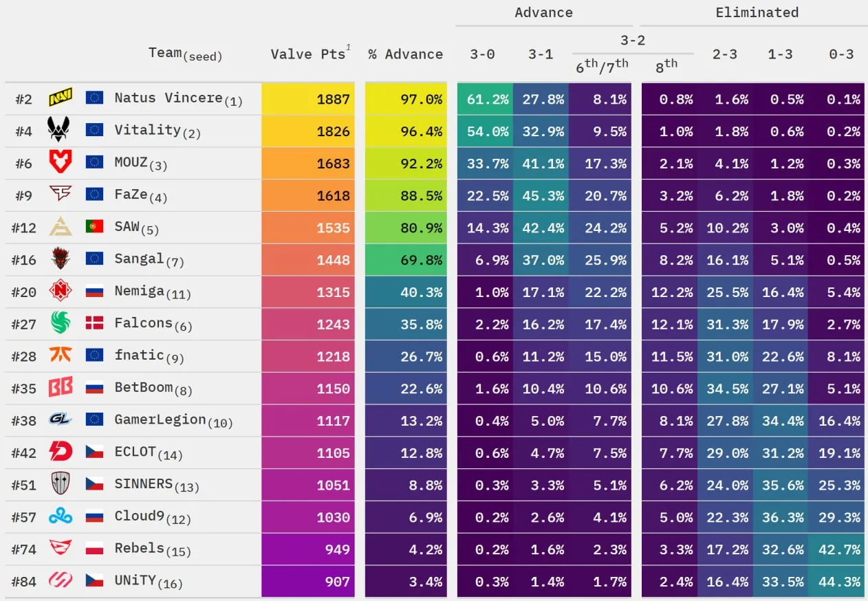The height and width of the screenshot is (601, 868).
Task: Click the 97.0% advance cell
Action: pyautogui.click(x=406, y=99)
